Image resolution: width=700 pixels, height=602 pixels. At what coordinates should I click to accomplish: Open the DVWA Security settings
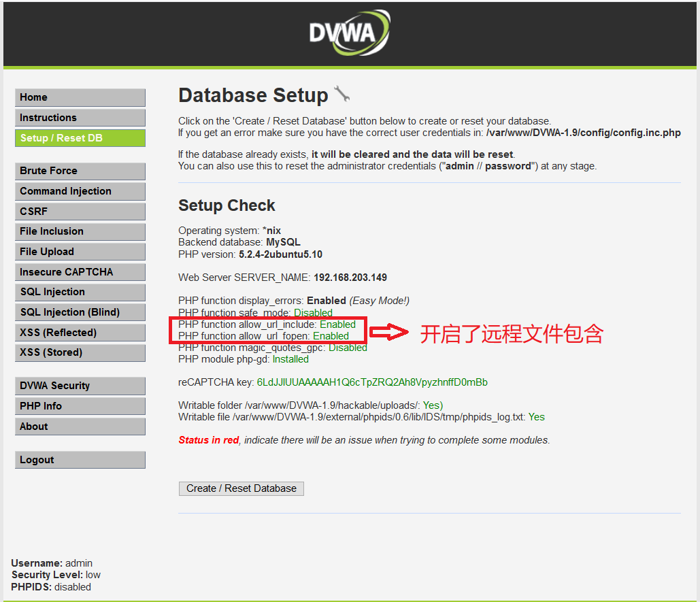click(x=80, y=386)
